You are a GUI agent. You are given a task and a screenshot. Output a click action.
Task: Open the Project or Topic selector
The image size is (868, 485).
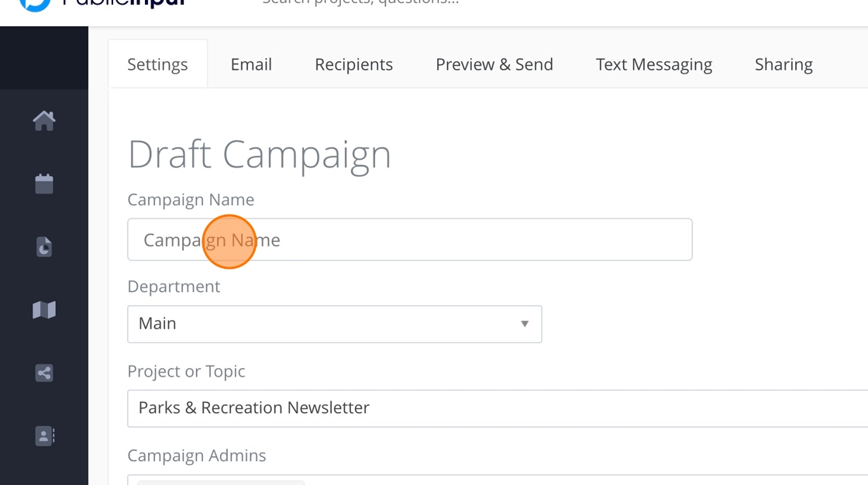pos(496,408)
